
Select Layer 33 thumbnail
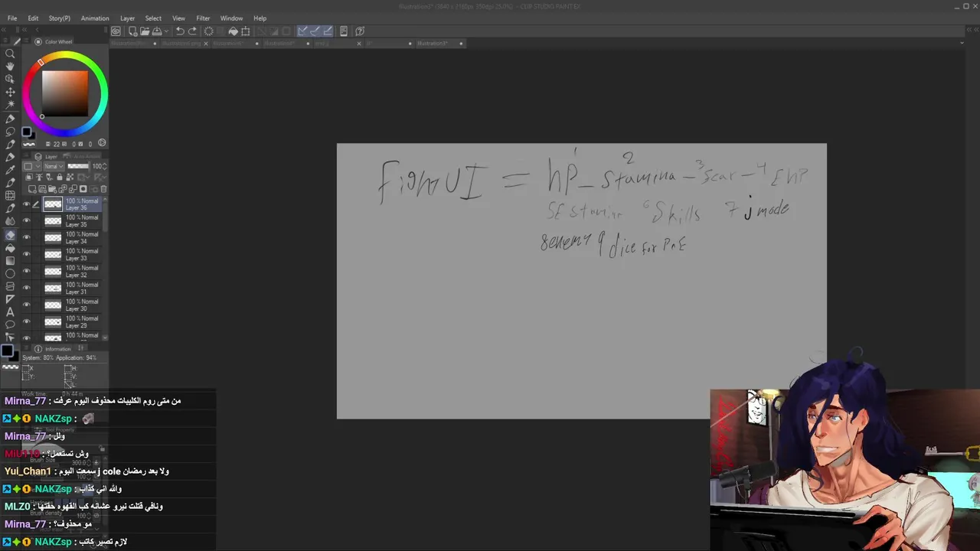[x=53, y=255]
